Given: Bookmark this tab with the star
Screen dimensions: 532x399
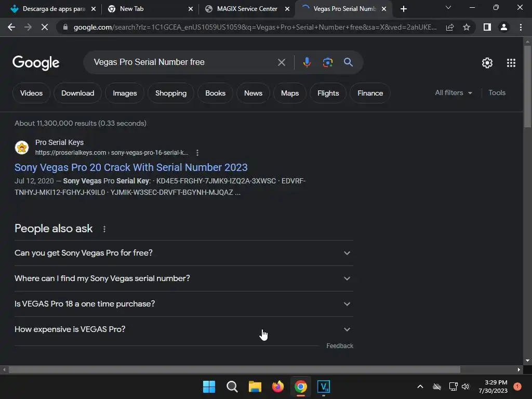Looking at the screenshot, I should click(467, 27).
